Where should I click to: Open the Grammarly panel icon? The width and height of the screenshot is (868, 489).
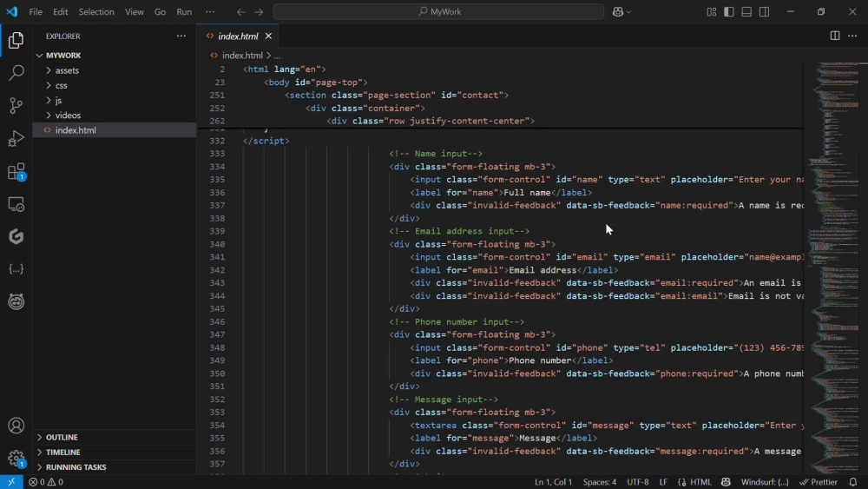point(16,236)
